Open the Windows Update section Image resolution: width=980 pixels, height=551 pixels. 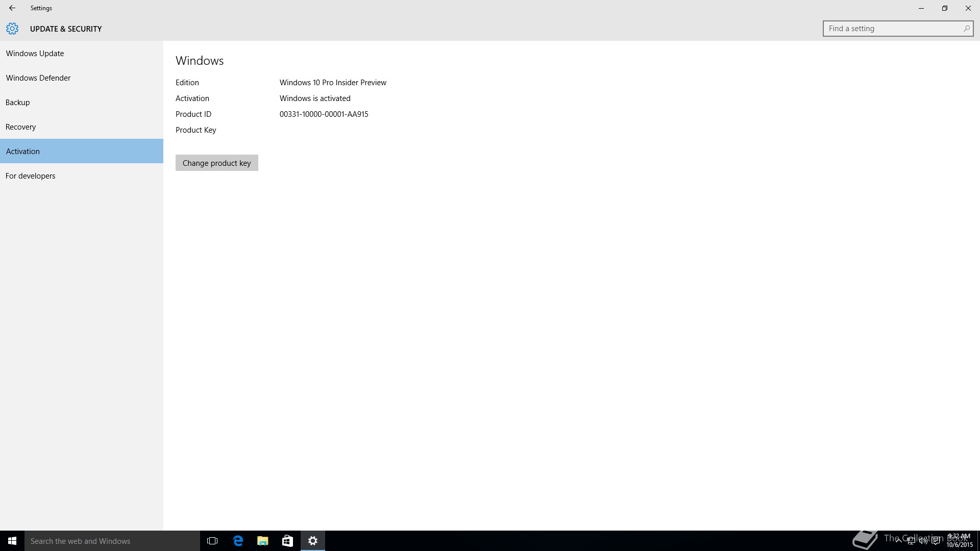click(82, 53)
